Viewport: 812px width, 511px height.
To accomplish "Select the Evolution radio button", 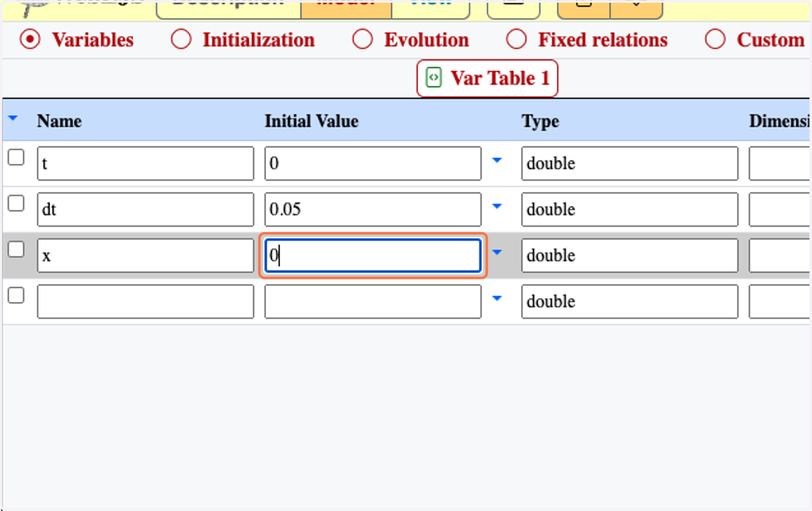I will point(363,40).
